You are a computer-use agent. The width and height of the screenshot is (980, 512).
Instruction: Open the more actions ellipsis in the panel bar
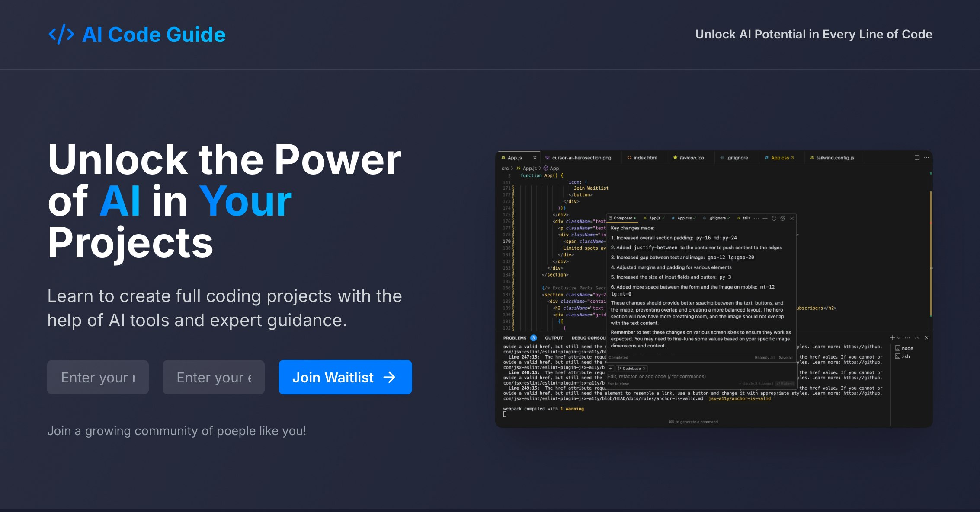[907, 338]
